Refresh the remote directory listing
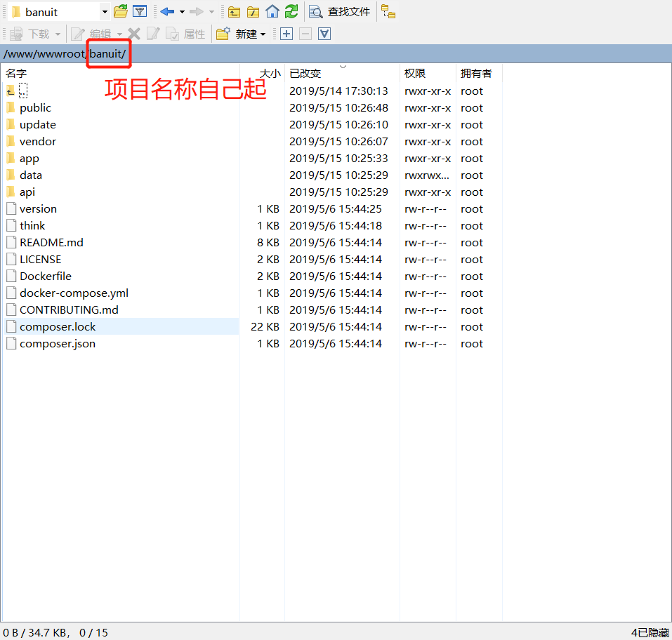Screen dimensions: 672x640 point(290,11)
